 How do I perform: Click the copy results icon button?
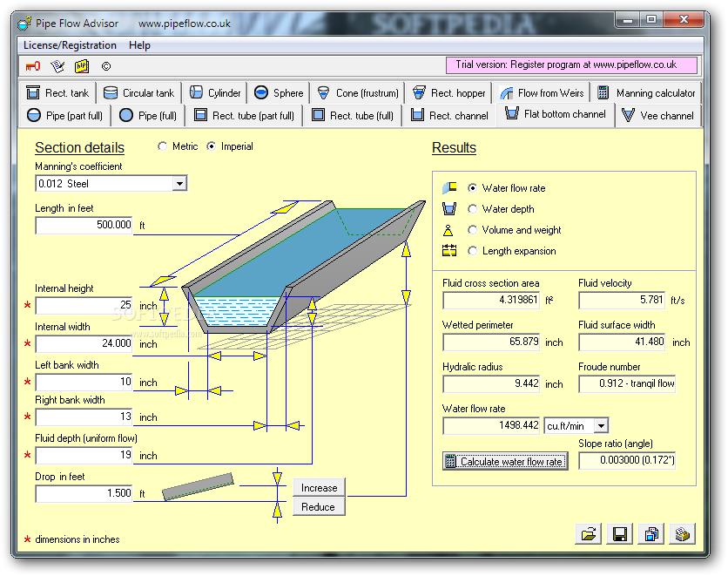[651, 533]
